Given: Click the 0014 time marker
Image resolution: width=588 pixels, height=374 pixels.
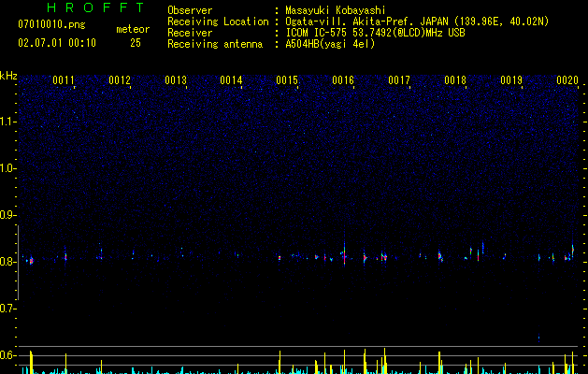Looking at the screenshot, I should pos(231,80).
